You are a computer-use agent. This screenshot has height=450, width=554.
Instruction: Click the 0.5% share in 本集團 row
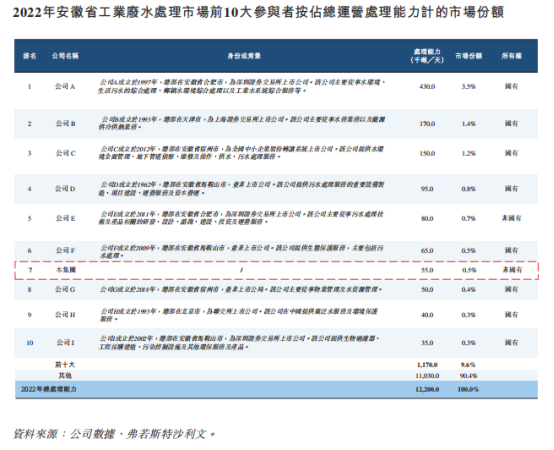pyautogui.click(x=469, y=270)
